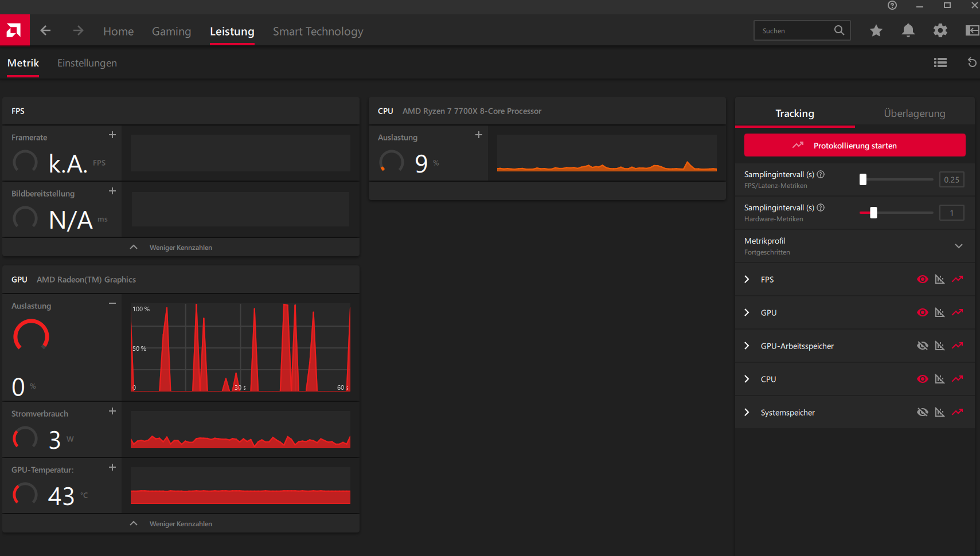Open the Metrikprofil dropdown
This screenshot has width=980, height=556.
854,246
